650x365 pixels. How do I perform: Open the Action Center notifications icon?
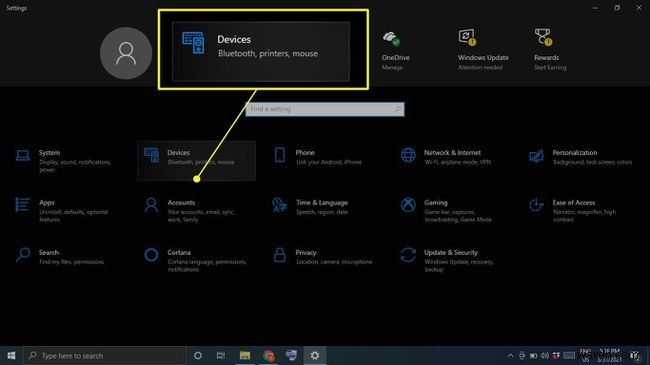click(635, 355)
